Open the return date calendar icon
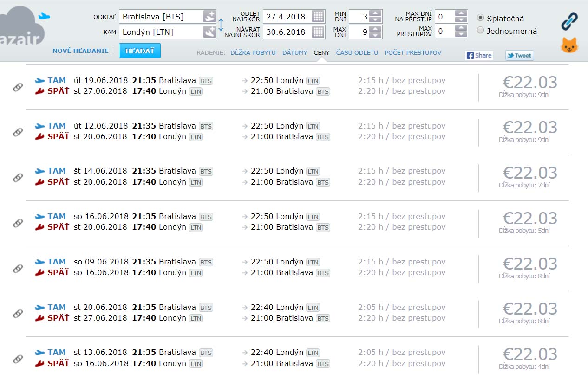 pos(318,32)
